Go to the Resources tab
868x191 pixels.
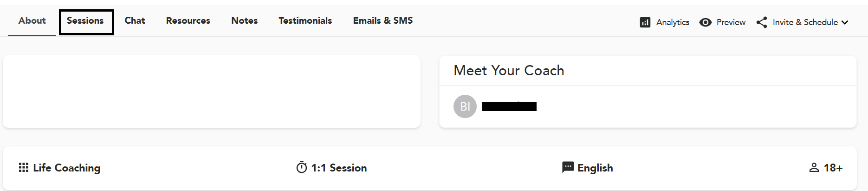(188, 21)
